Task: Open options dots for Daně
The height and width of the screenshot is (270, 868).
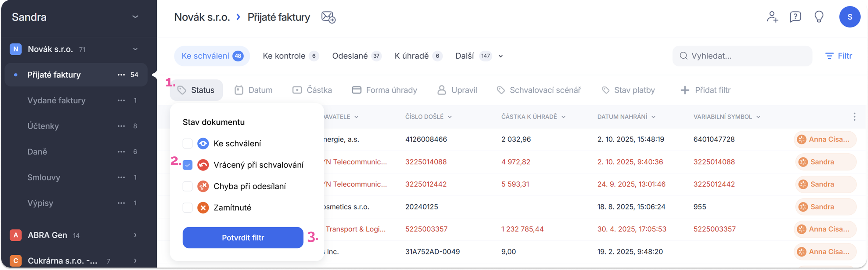Action: 121,152
